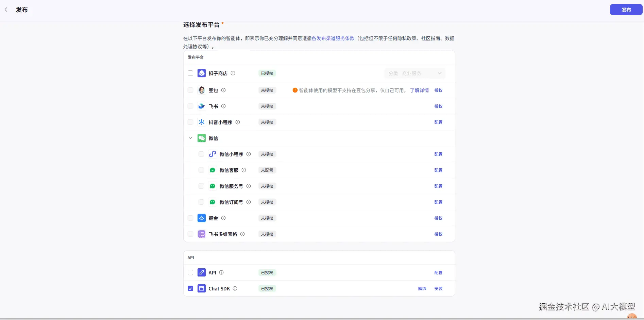
Task: Click 配置 link for 微信订阅号
Action: tap(438, 202)
